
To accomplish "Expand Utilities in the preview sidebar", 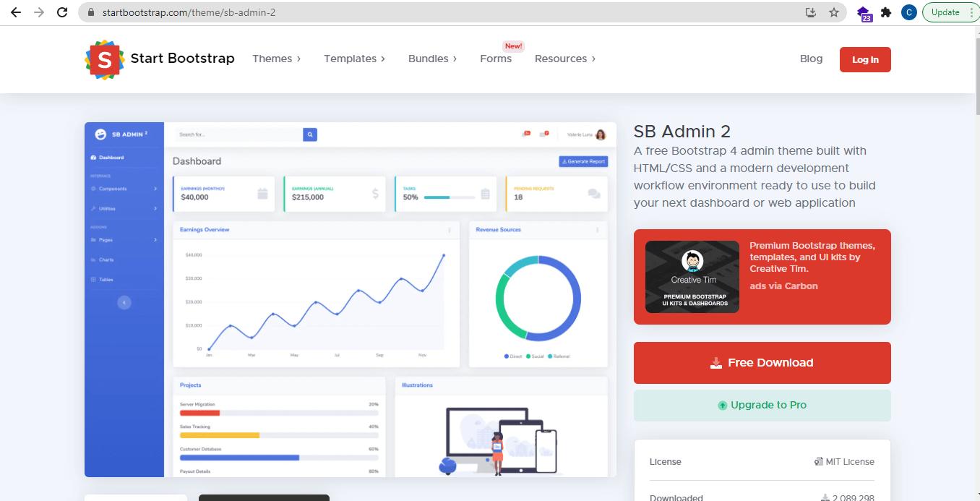I will (x=124, y=209).
